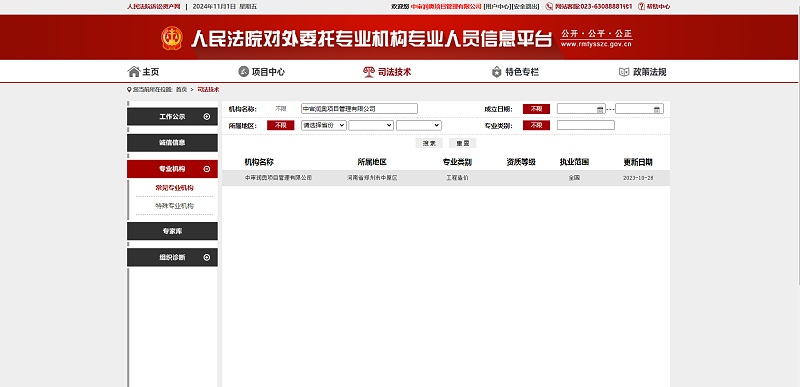Open 特殊专业机构 submenu item

coord(174,206)
